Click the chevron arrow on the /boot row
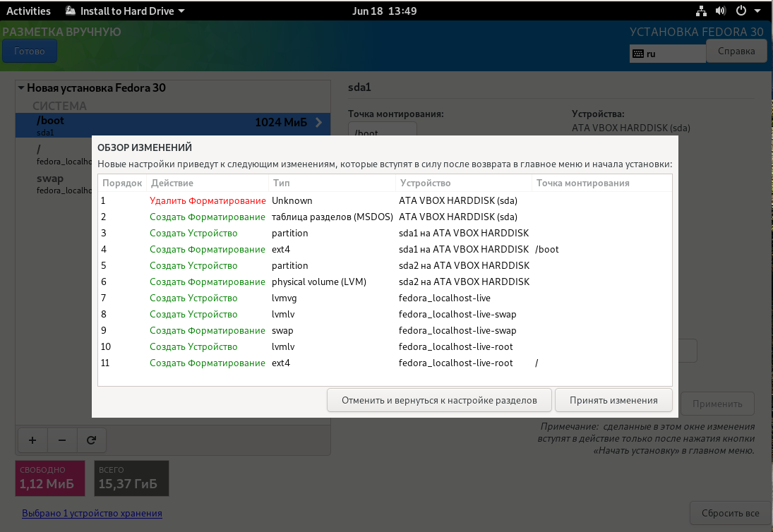Viewport: 773px width, 532px height. pyautogui.click(x=318, y=122)
